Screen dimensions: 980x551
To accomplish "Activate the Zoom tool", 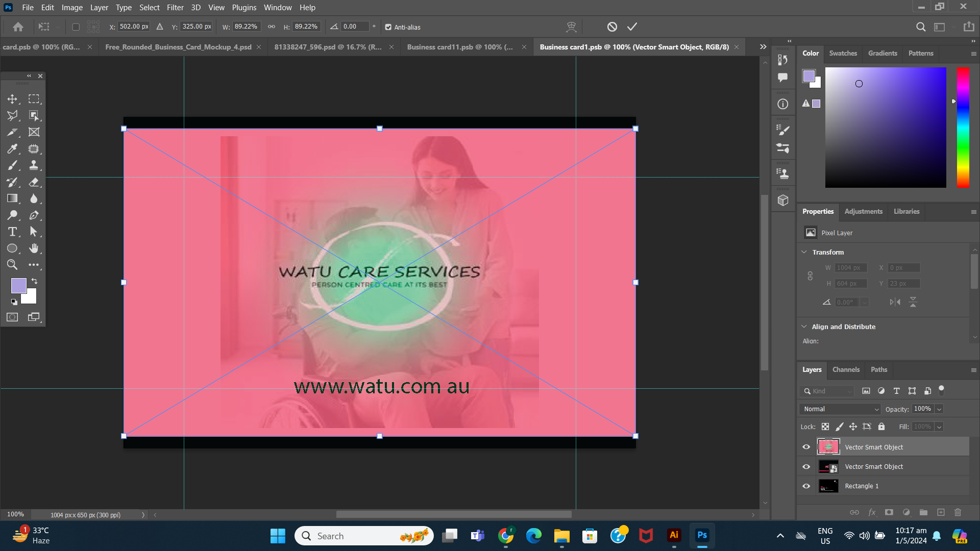I will [13, 264].
